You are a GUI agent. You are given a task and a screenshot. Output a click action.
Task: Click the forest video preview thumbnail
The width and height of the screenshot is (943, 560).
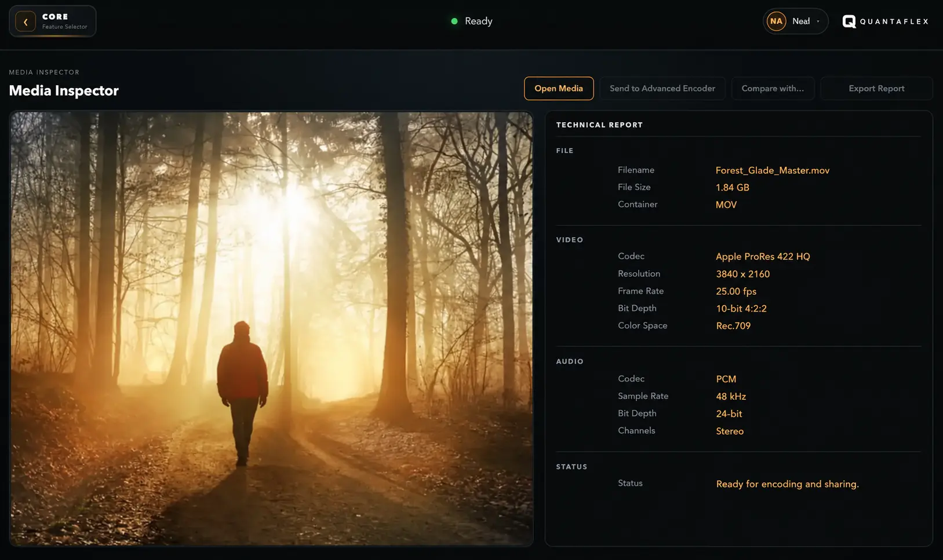coord(271,328)
